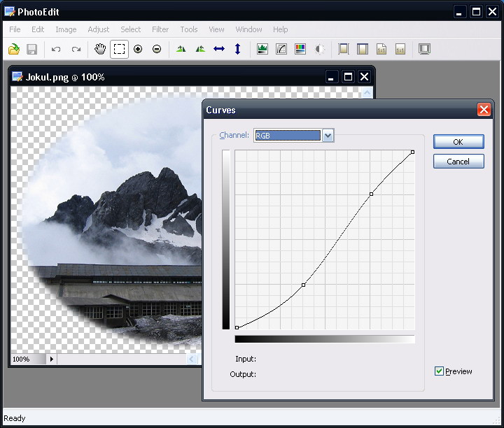The width and height of the screenshot is (504, 428).
Task: Select the rectangular marquee selection tool
Action: 119,49
